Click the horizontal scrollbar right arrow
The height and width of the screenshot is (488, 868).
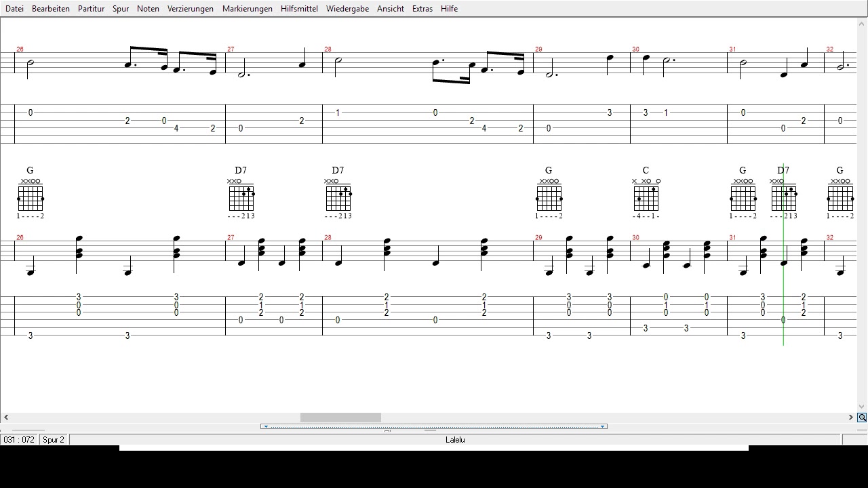tap(850, 418)
